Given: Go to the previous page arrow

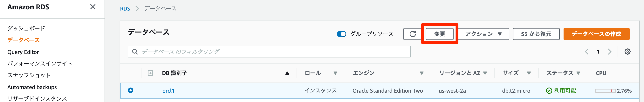Looking at the screenshot, I should (x=586, y=52).
